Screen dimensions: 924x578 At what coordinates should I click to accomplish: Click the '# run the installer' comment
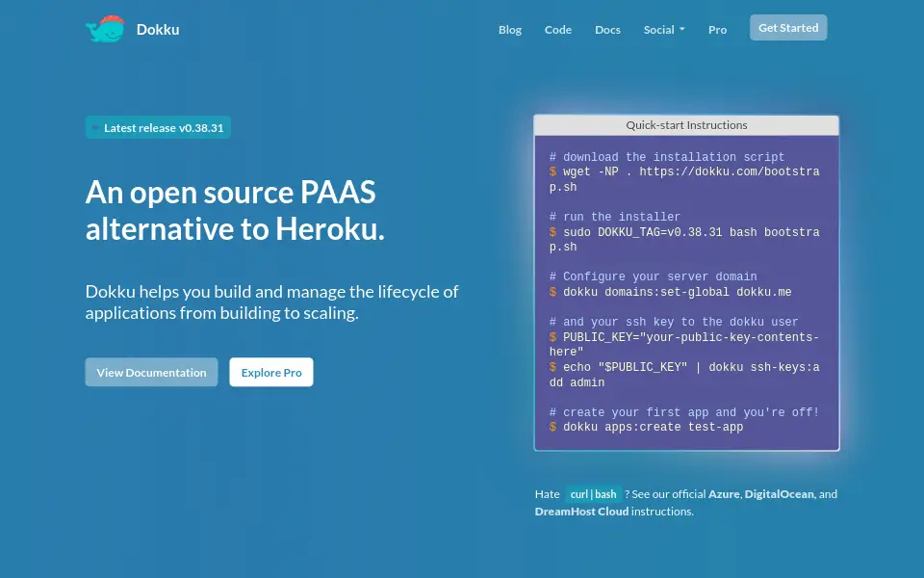pyautogui.click(x=615, y=217)
